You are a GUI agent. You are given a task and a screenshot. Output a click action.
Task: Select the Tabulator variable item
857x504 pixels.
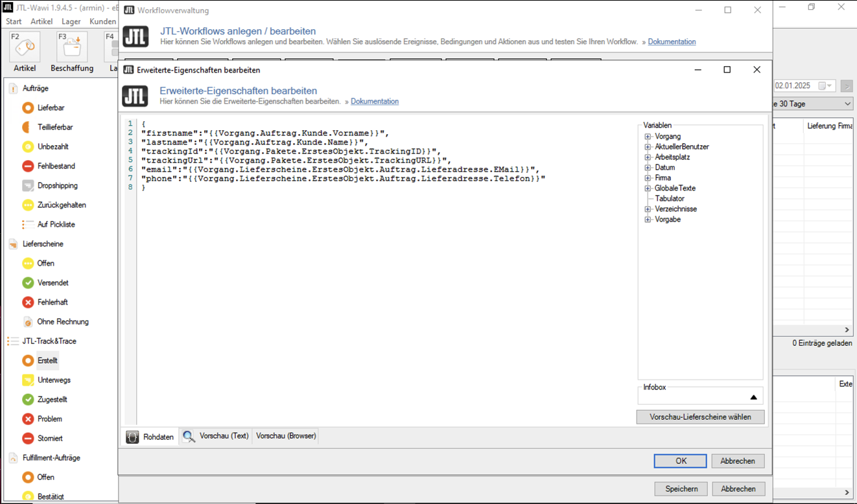pos(669,199)
